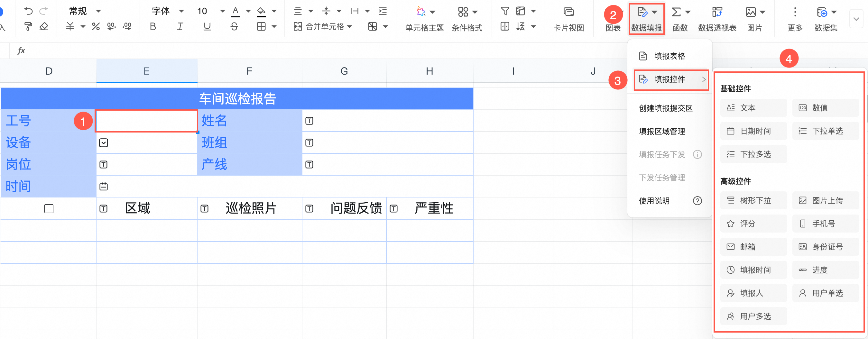868x339 pixels.
Task: Click the redo arrow icon
Action: tap(43, 11)
